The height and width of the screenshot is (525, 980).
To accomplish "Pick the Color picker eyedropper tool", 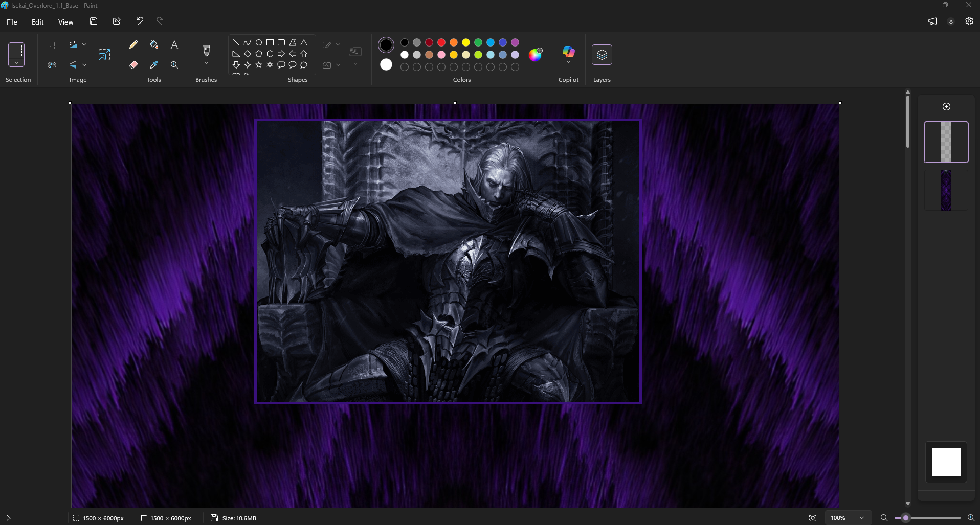I will pos(154,65).
